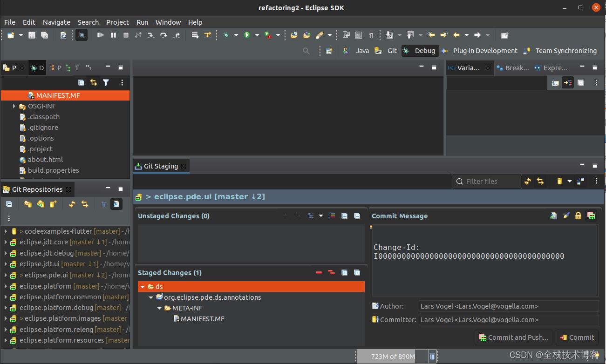Click the Git Repositories refresh icon
Image resolution: width=606 pixels, height=364 pixels.
pyautogui.click(x=72, y=204)
